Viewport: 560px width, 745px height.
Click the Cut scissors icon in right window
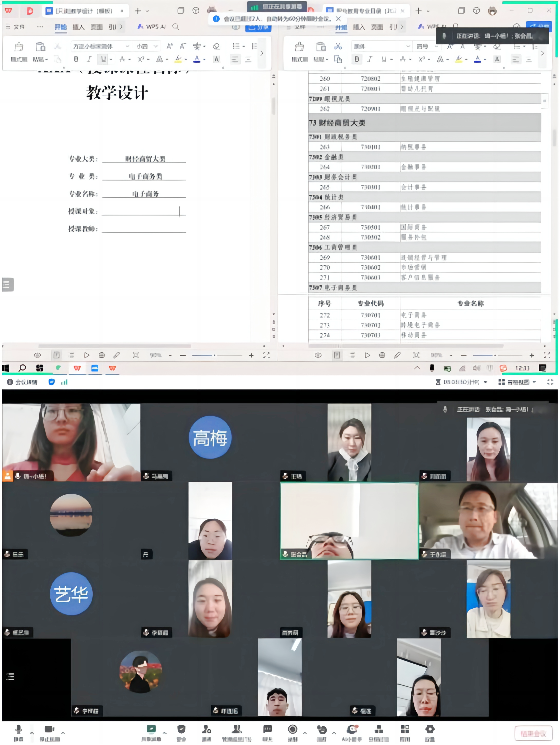coord(338,46)
